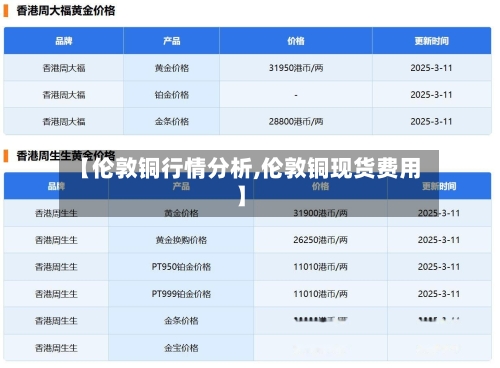
Task: Click the 金宝价格 product cell
Action: pos(181,348)
